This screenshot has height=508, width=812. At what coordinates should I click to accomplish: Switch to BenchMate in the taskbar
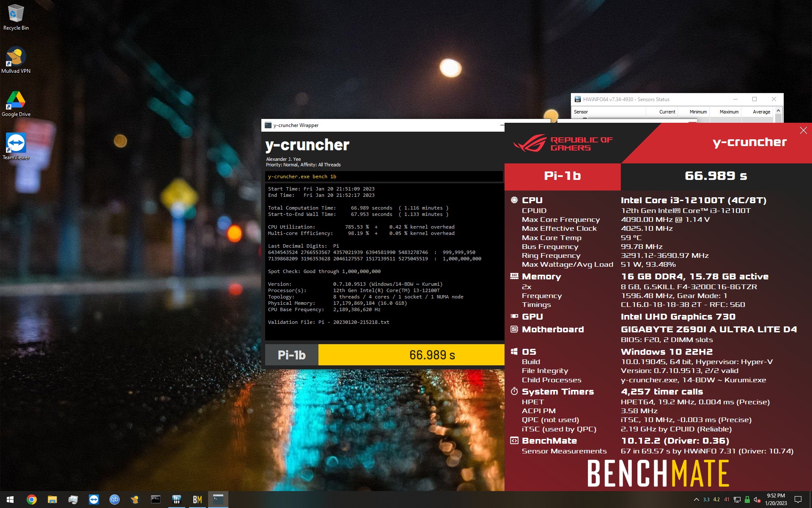click(197, 500)
